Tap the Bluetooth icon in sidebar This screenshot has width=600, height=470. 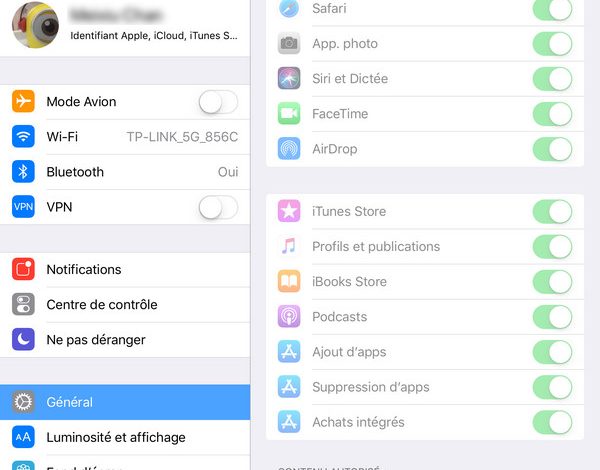point(23,171)
